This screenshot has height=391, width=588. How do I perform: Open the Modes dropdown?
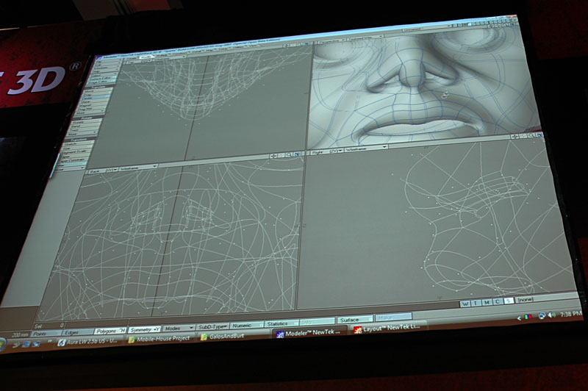(x=179, y=328)
